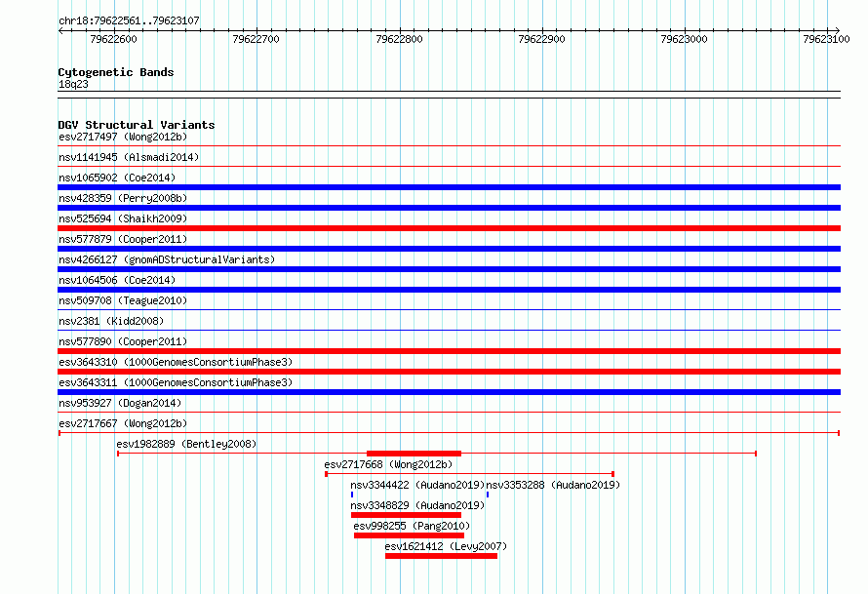Click the 79623000 ruler tick label
Screen dimensions: 868x594
click(x=685, y=39)
